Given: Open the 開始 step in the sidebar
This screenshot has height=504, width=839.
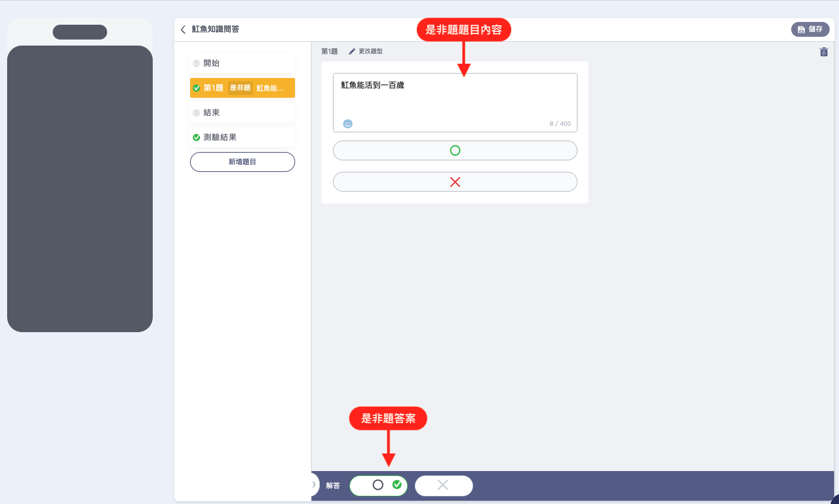Looking at the screenshot, I should tap(242, 63).
